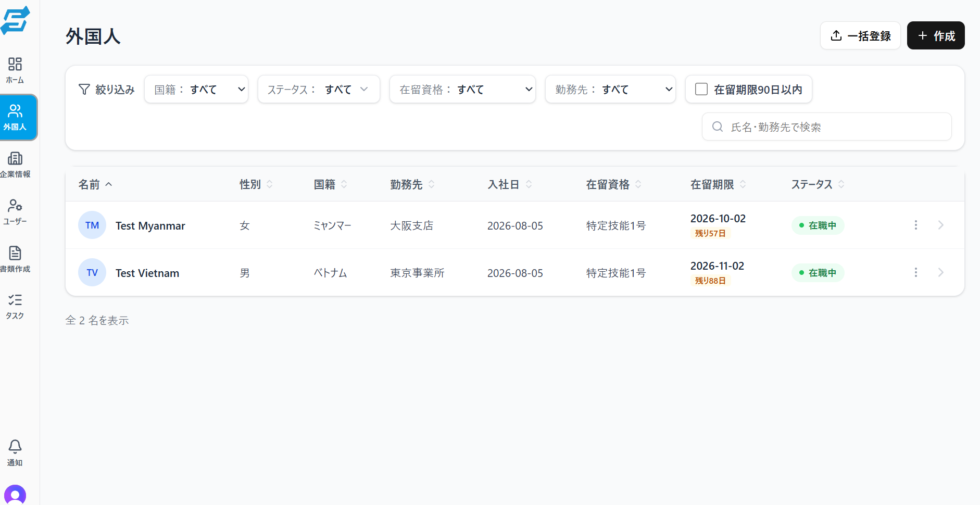Open the 企業情報 sidebar item
The image size is (980, 505).
tap(15, 165)
